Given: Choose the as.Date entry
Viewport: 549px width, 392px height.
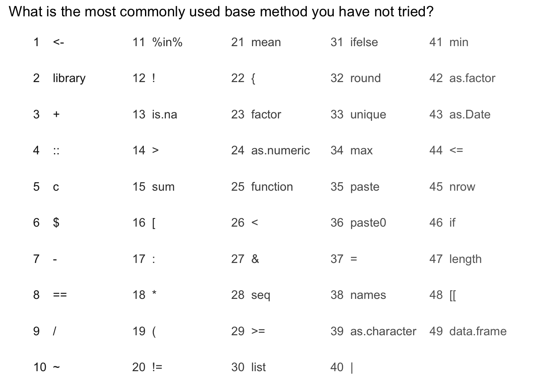Looking at the screenshot, I should click(470, 114).
